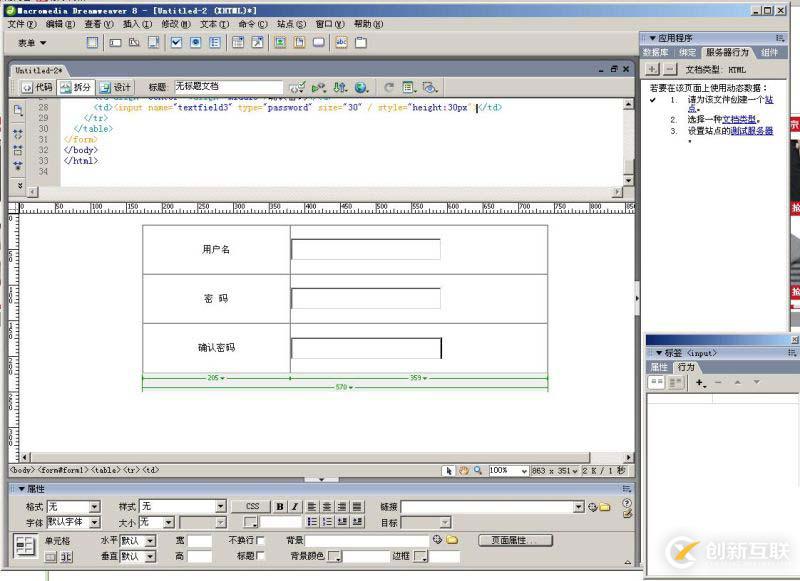Select the hand tool in the status bar
The image size is (800, 581).
pos(464,469)
